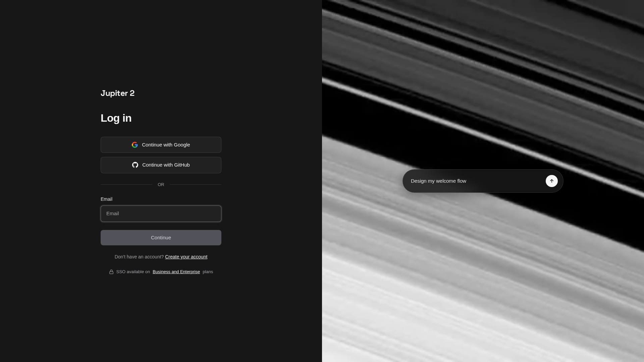The image size is (644, 362).
Task: Click the Continue with Google button
Action: tap(161, 145)
